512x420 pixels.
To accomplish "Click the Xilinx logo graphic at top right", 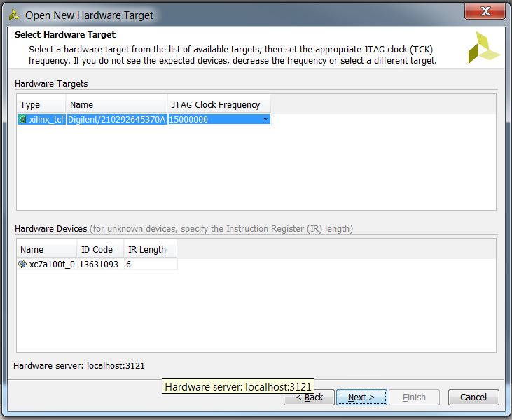I will click(483, 48).
